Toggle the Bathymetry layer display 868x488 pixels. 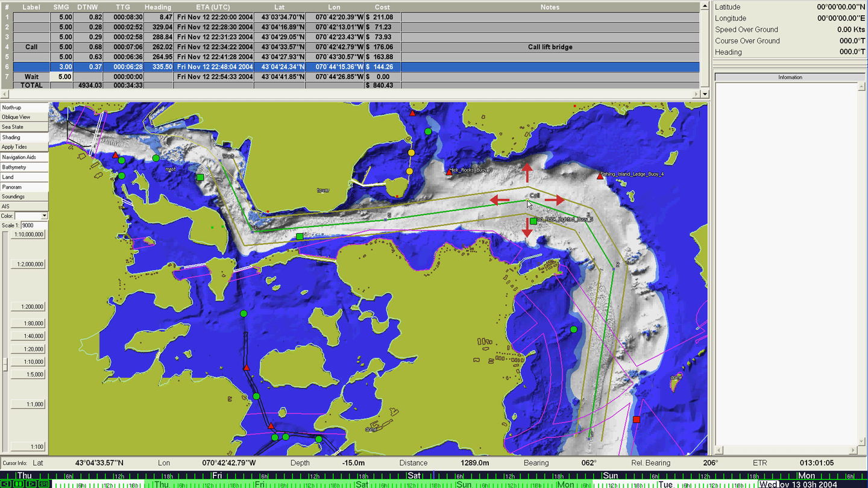pos(24,167)
